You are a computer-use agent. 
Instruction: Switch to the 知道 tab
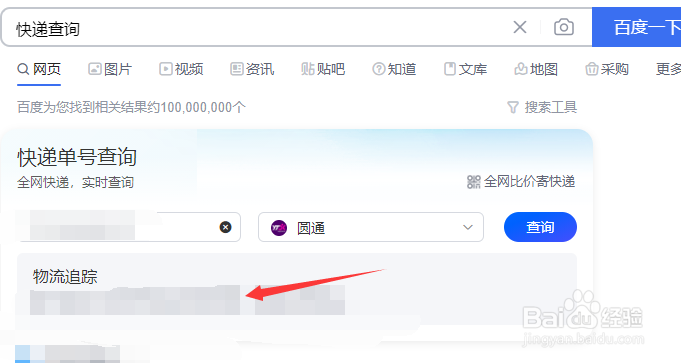click(x=394, y=69)
